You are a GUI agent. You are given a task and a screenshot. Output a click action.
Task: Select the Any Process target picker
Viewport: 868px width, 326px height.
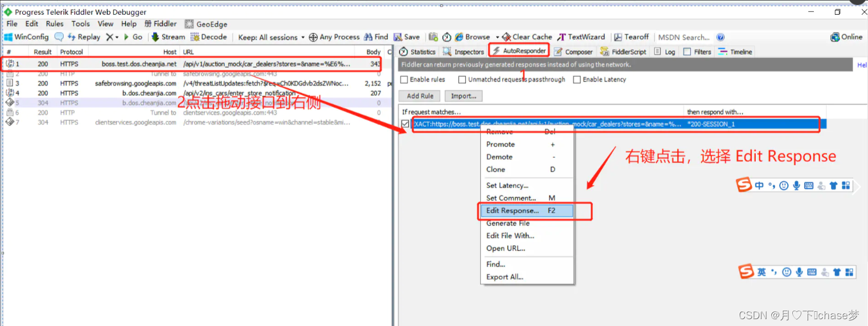click(334, 37)
